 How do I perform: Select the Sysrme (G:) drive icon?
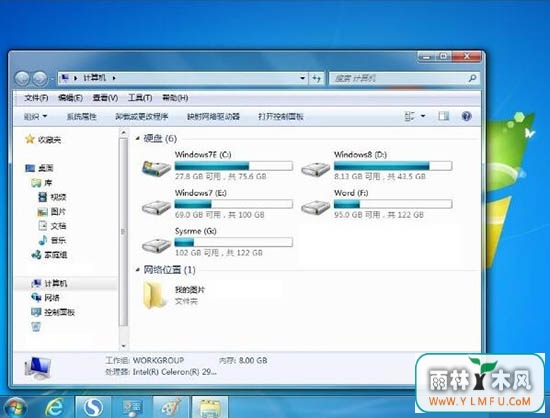(156, 245)
